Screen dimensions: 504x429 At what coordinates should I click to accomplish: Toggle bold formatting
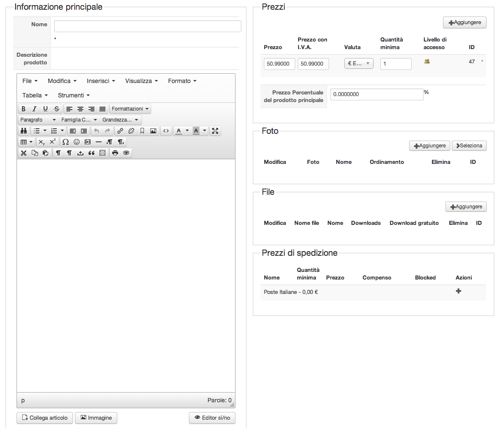[x=24, y=109]
